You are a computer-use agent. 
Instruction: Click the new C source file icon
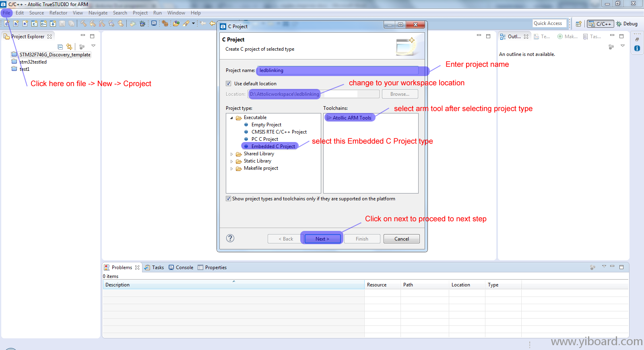coord(7,24)
